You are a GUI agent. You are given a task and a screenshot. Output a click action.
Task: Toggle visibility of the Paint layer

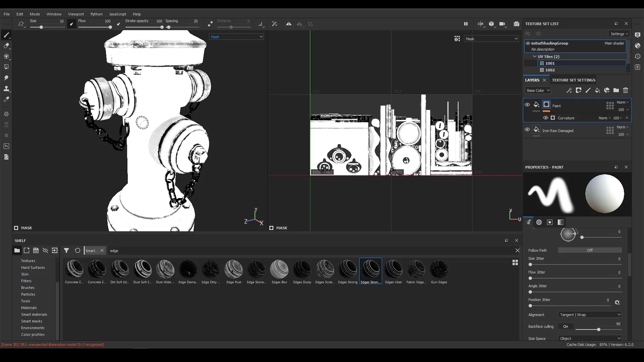527,105
